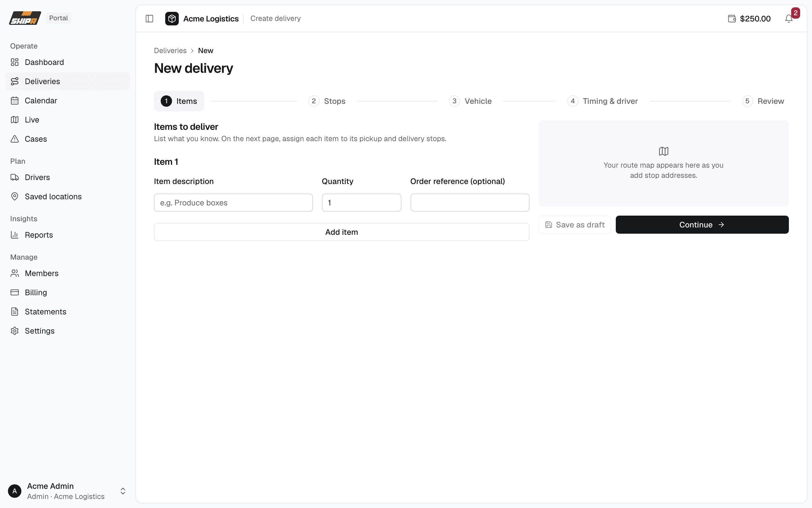Image resolution: width=812 pixels, height=508 pixels.
Task: Go to the Items step
Action: 179,101
